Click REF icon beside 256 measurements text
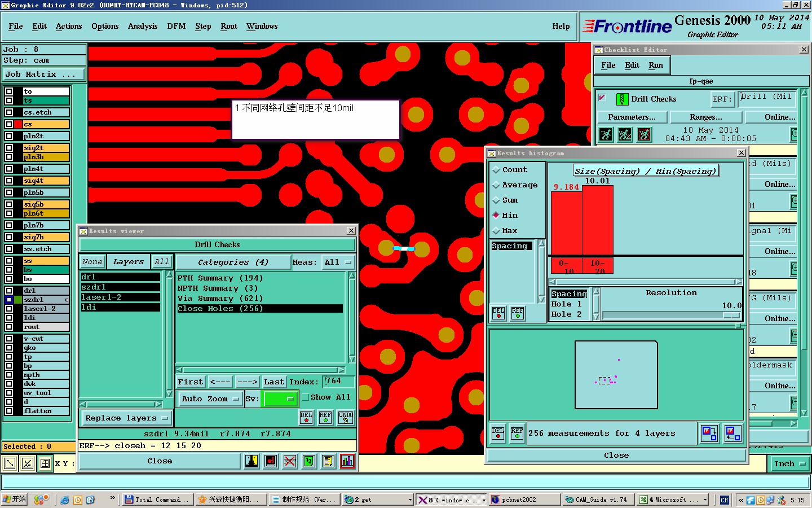The image size is (812, 508). coord(517,433)
